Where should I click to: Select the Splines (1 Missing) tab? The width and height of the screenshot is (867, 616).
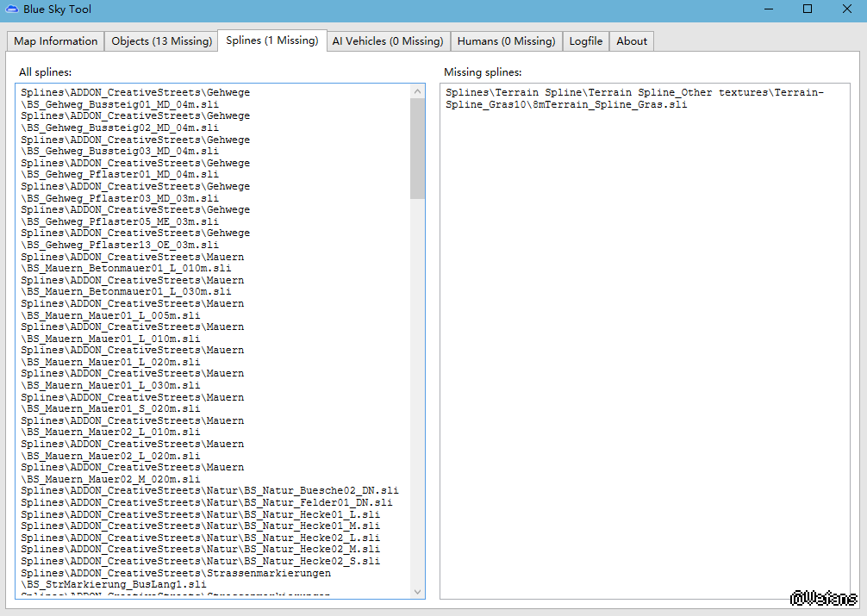tap(271, 40)
